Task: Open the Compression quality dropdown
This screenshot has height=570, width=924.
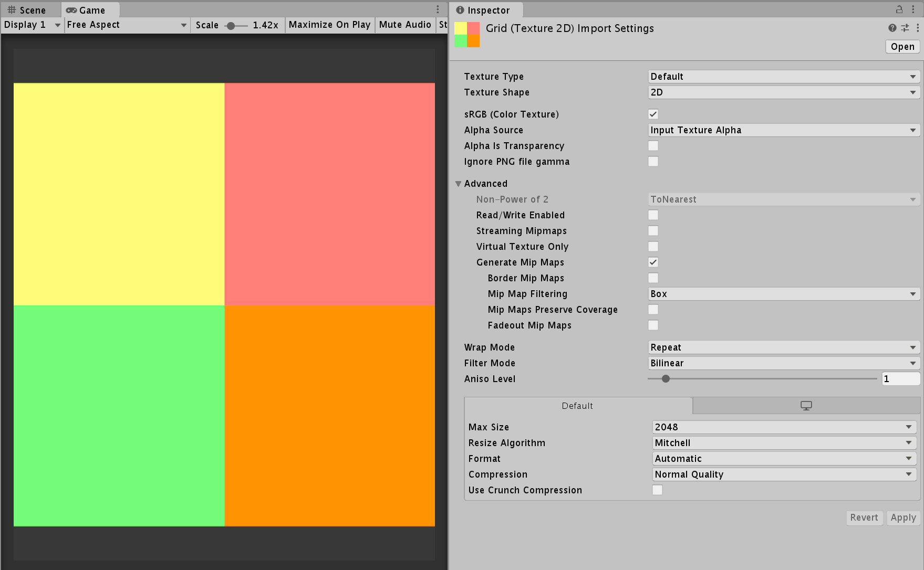Action: click(x=784, y=474)
